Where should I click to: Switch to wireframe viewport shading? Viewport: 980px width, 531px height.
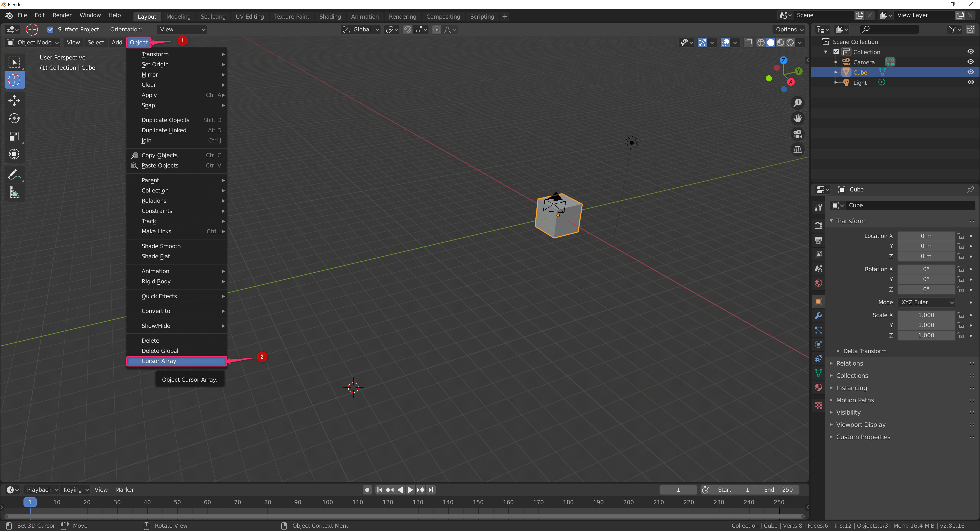pos(761,43)
